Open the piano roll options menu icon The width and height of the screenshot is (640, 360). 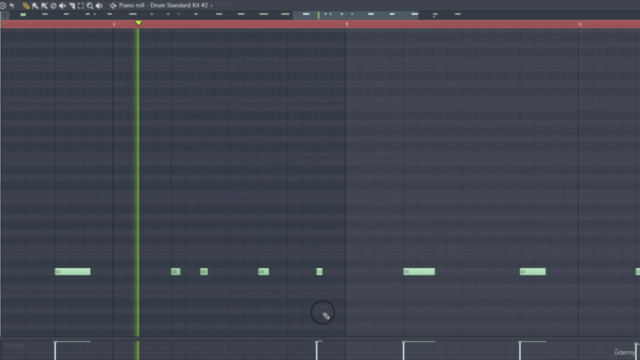click(3, 6)
